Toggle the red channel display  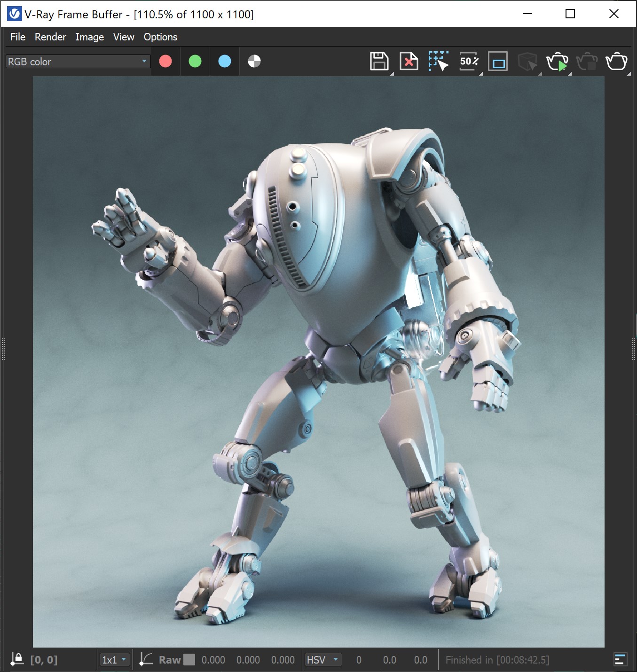pyautogui.click(x=165, y=61)
